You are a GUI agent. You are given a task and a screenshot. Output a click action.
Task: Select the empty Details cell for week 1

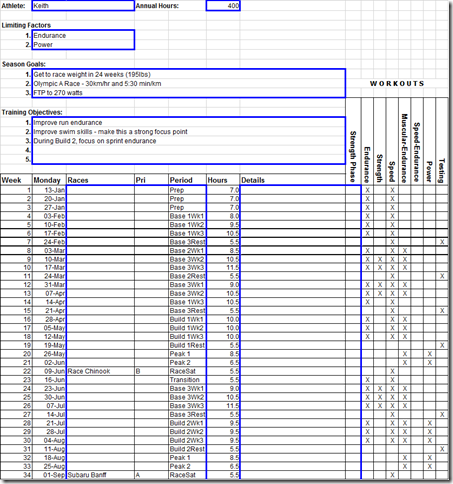tap(293, 190)
